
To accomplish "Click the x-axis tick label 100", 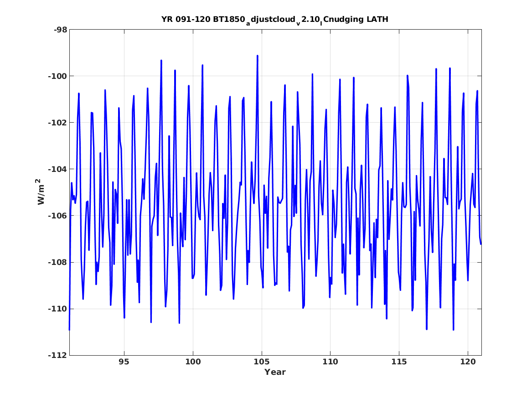I will pos(193,362).
